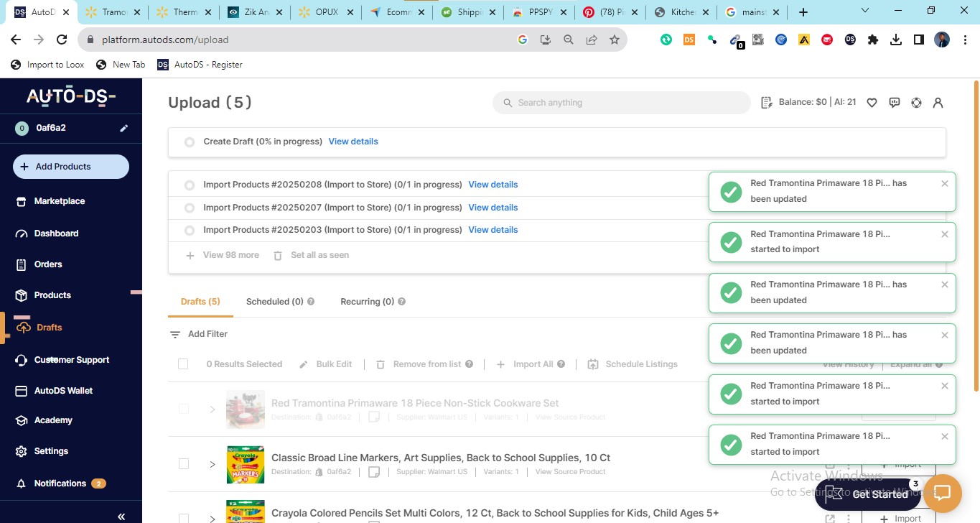Viewport: 980px width, 523px height.
Task: Click the Search anything field
Action: 622,103
